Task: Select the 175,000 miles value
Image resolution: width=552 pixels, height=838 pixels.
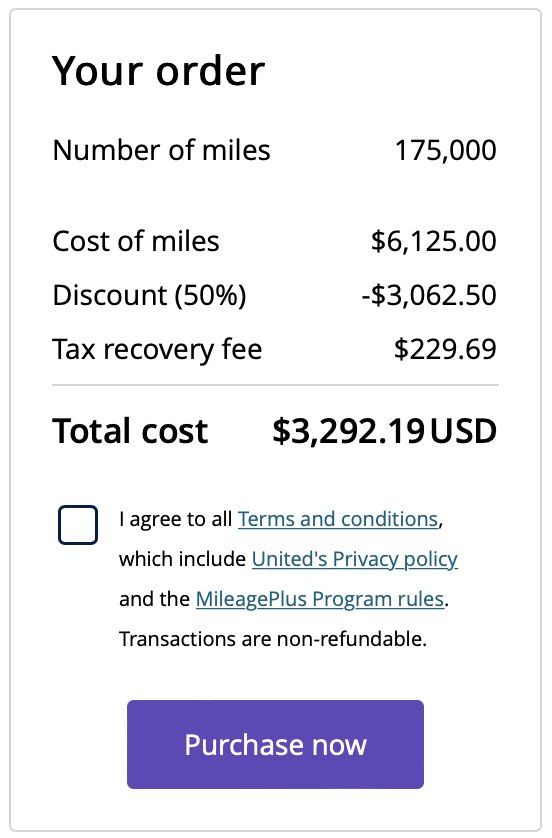Action: click(446, 151)
